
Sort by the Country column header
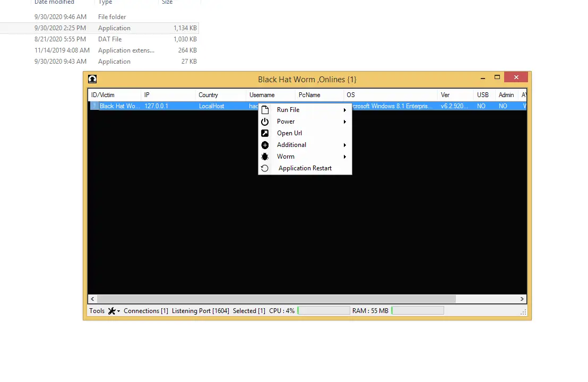209,95
